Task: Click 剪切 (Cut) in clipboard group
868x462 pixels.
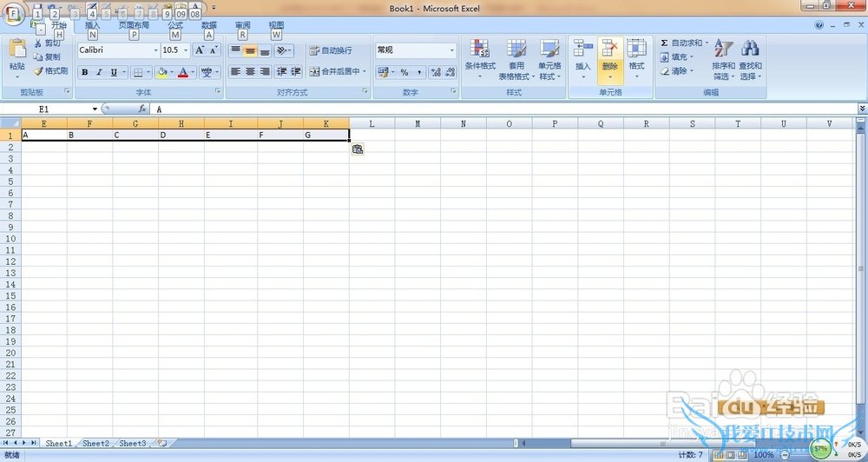Action: point(47,43)
